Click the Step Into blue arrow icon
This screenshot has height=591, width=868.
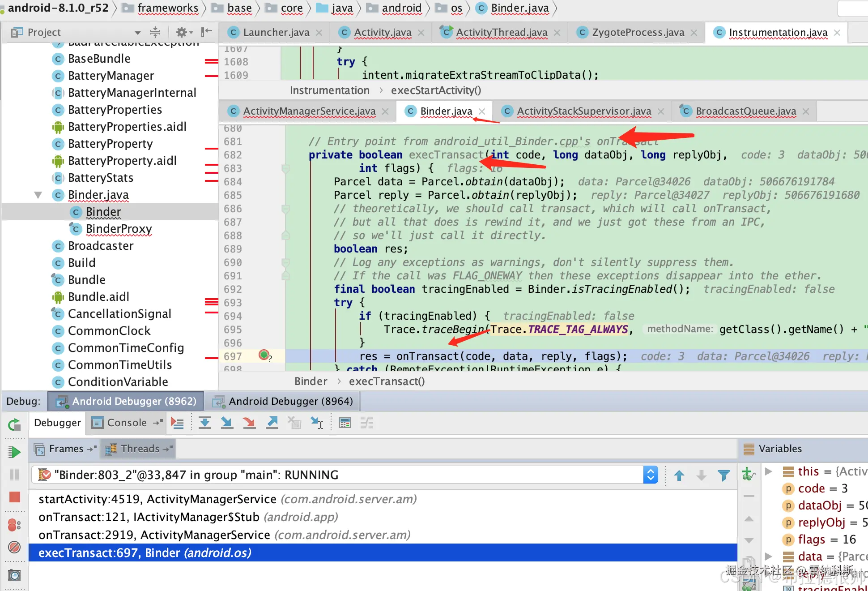click(x=227, y=423)
